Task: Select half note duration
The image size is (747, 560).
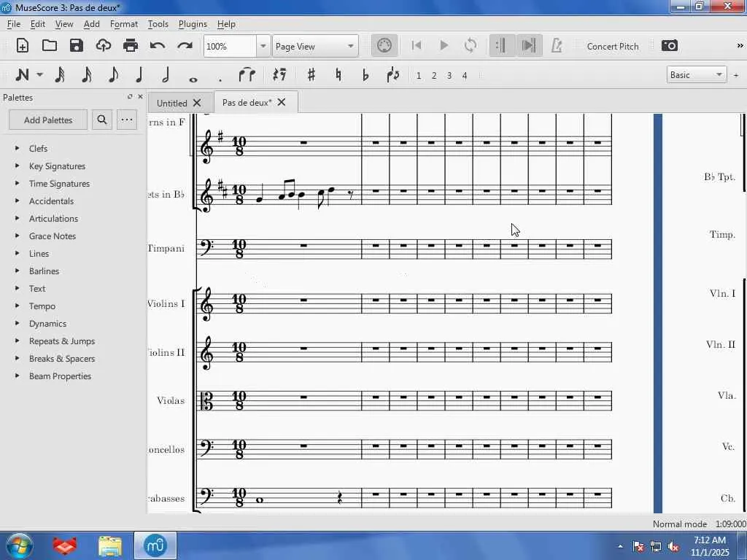Action: (166, 75)
